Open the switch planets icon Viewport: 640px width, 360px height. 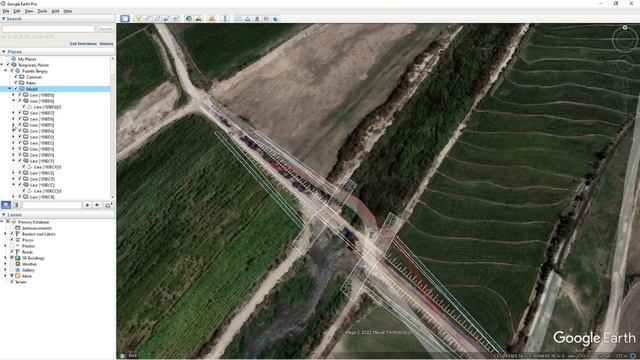pos(212,19)
